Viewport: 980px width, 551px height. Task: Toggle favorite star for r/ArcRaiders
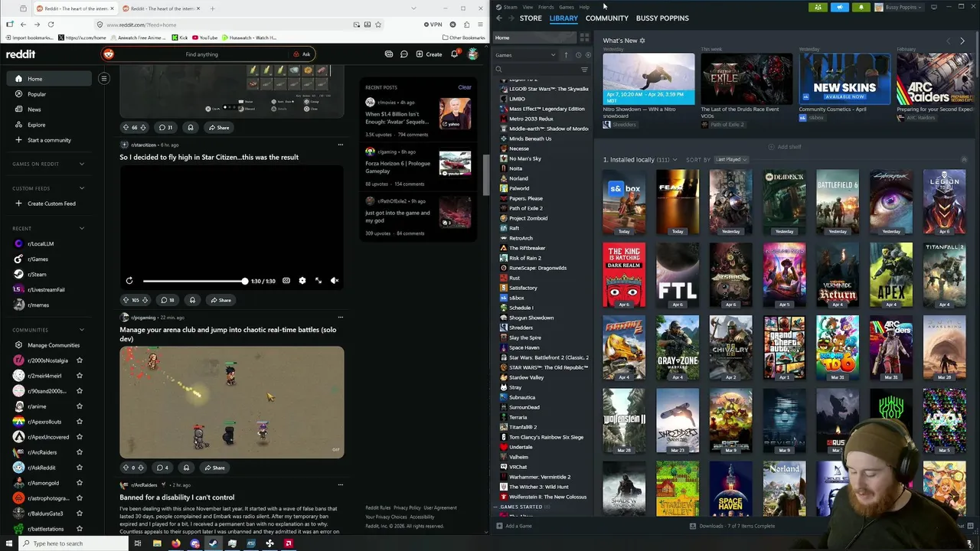(80, 452)
